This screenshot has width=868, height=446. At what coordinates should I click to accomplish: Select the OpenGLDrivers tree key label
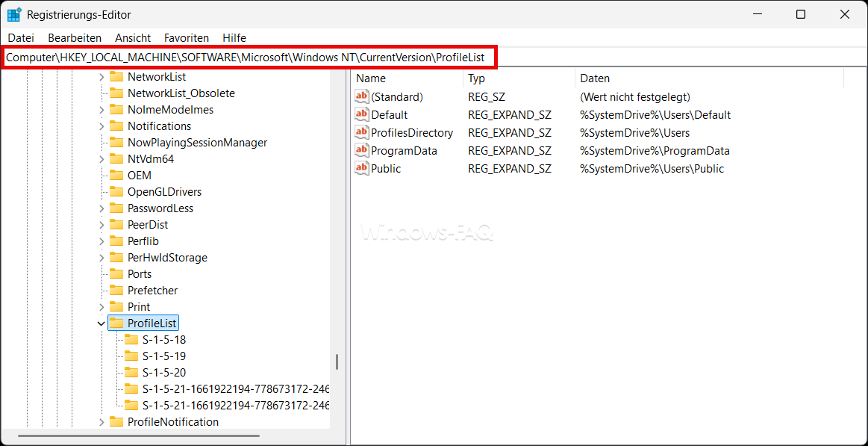point(164,192)
